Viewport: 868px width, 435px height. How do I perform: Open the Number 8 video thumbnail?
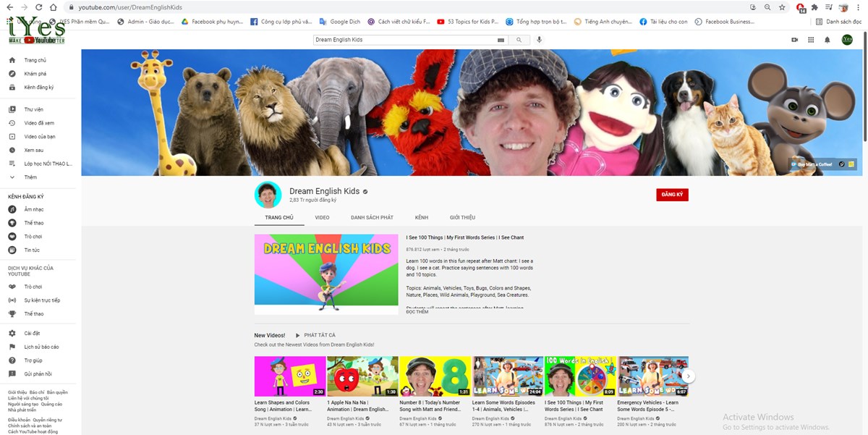click(435, 376)
